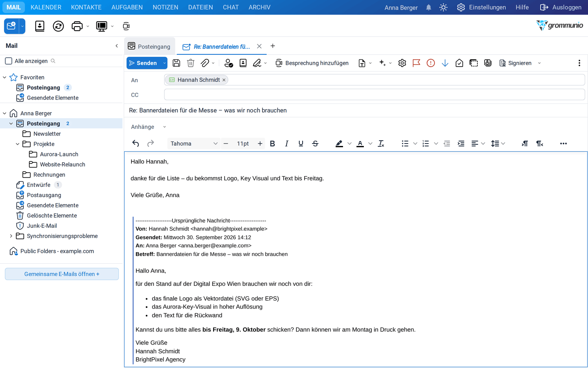
Task: Check the Alle anzeigen checkbox
Action: point(9,61)
